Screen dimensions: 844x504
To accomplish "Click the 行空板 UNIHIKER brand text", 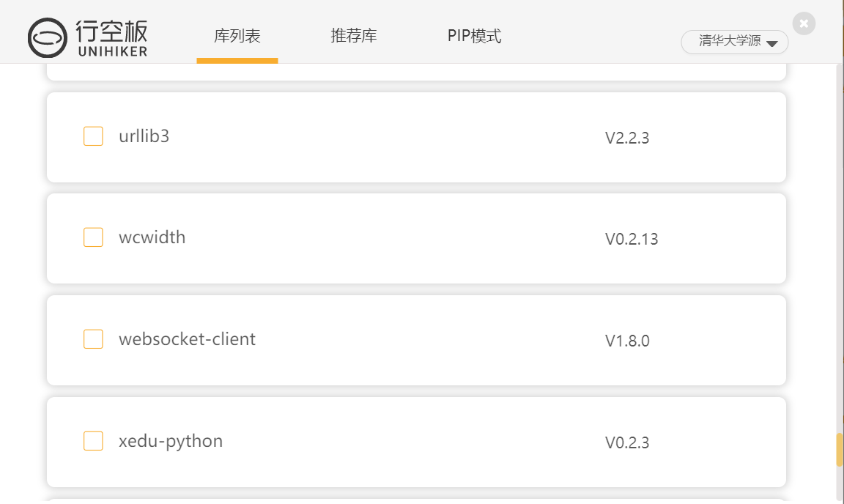I will (111, 37).
